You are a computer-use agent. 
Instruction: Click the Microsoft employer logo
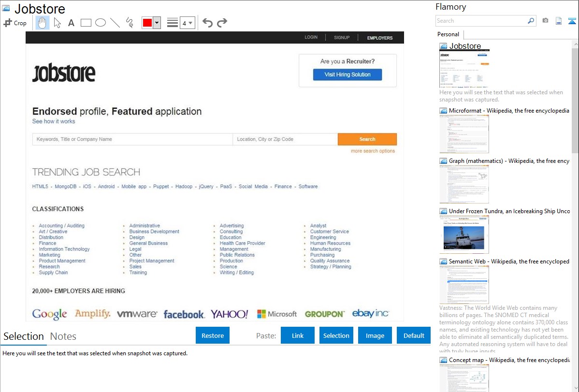pos(277,314)
